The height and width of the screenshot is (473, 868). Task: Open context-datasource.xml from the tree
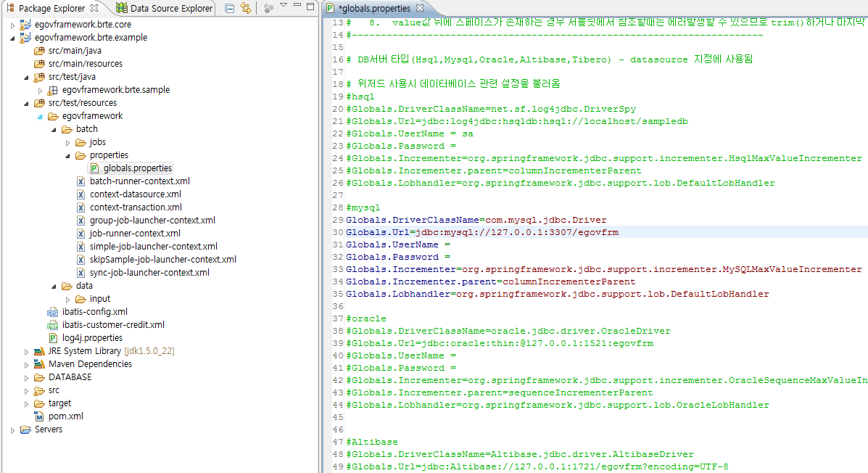tap(135, 194)
